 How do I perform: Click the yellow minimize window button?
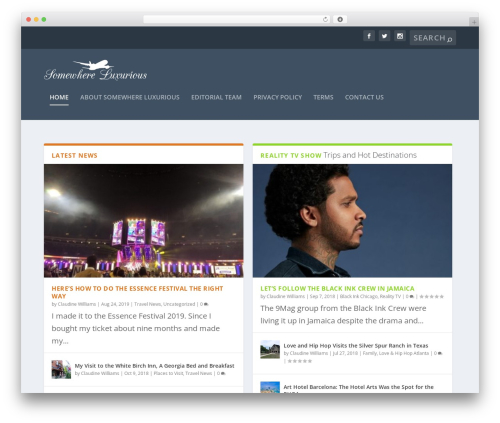[x=36, y=19]
